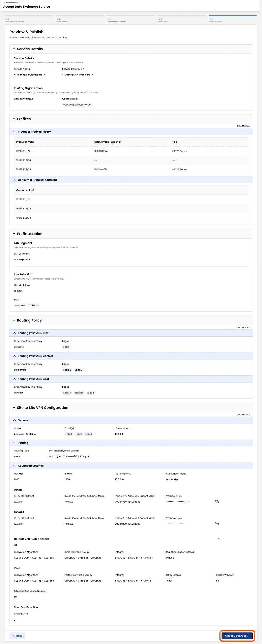
Task: Click <<Description goes here>> value
Action: coord(77,75)
